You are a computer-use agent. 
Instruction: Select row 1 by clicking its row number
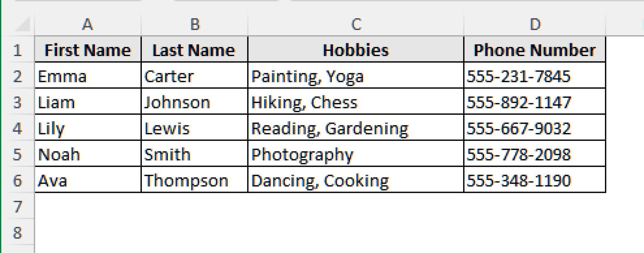17,49
